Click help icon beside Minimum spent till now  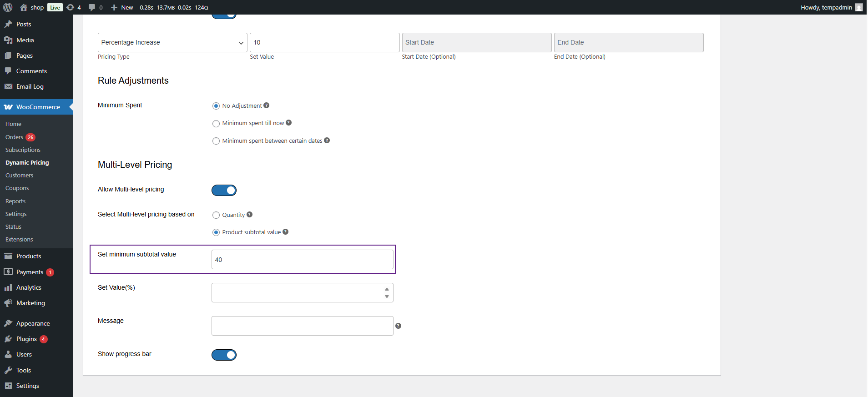pyautogui.click(x=288, y=123)
